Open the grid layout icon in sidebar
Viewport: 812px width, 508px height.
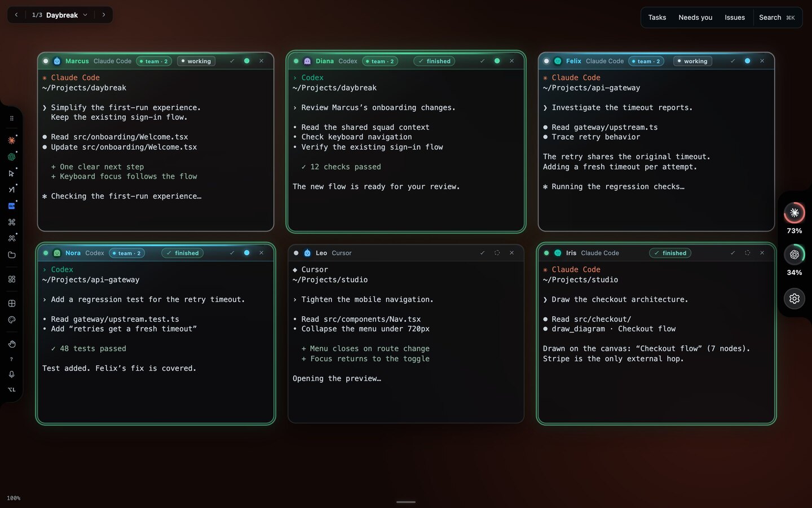[x=11, y=304]
